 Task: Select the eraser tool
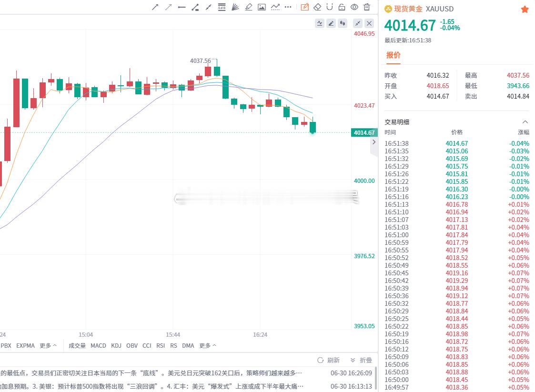click(x=317, y=7)
